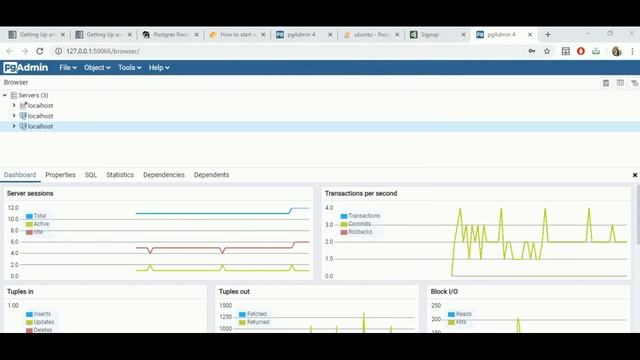Switch to the Dependencies tab

pyautogui.click(x=164, y=175)
